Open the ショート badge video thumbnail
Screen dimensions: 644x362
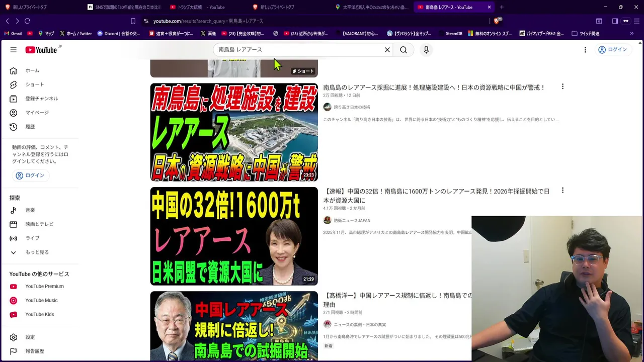click(234, 68)
